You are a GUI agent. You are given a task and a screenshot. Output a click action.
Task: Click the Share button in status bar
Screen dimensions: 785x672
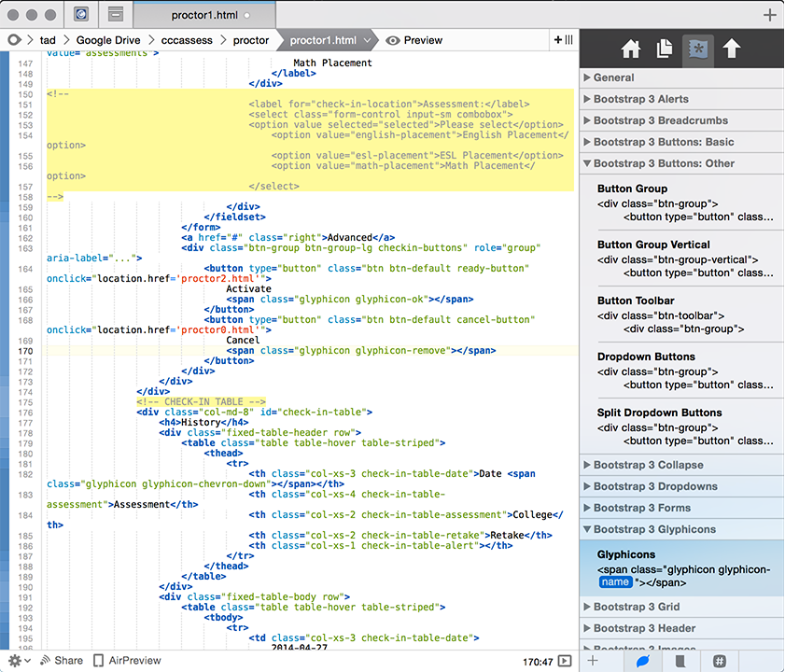coord(61,661)
